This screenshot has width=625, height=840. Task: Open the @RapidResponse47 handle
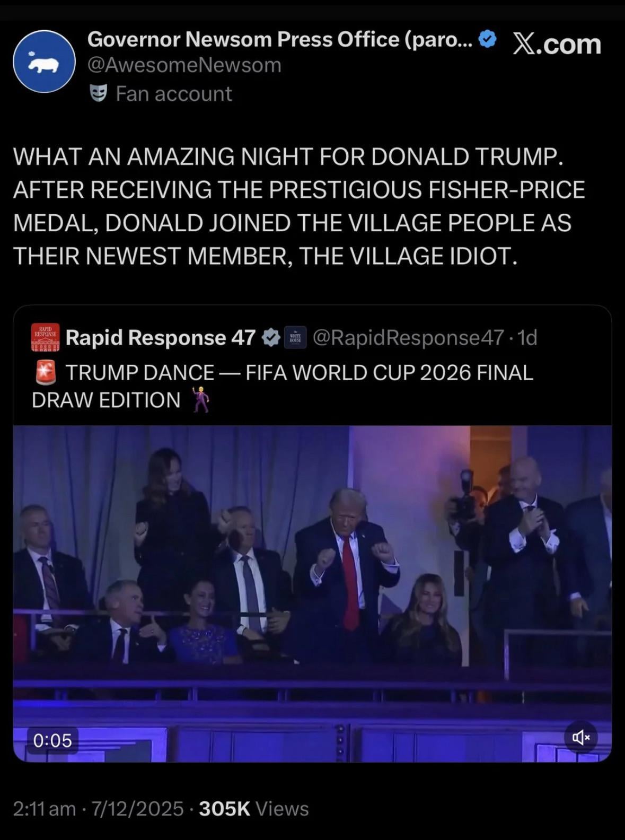408,338
